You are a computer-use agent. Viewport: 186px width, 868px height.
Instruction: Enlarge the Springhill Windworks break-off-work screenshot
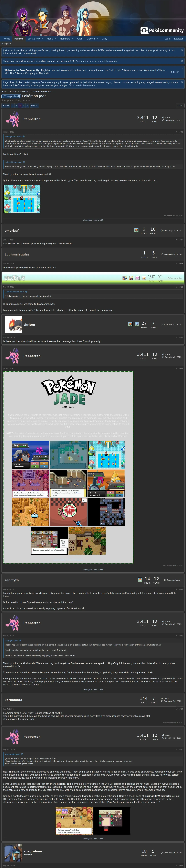(74, 821)
